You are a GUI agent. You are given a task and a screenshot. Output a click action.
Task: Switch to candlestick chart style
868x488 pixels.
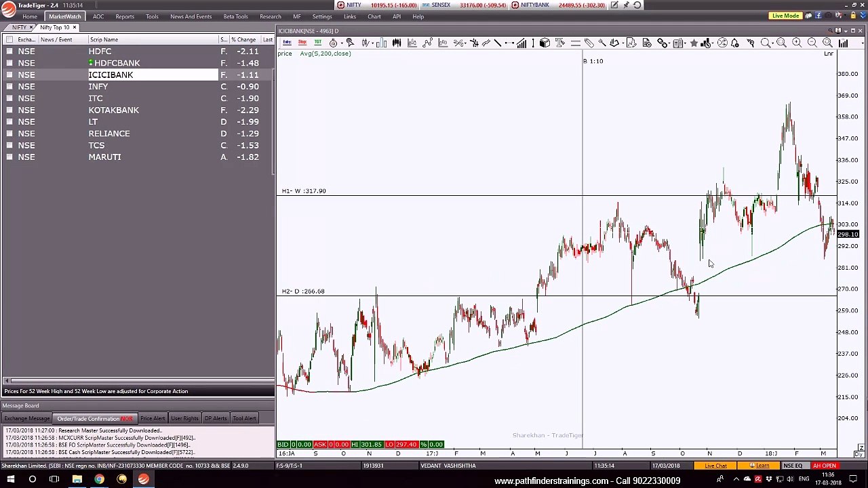point(397,43)
